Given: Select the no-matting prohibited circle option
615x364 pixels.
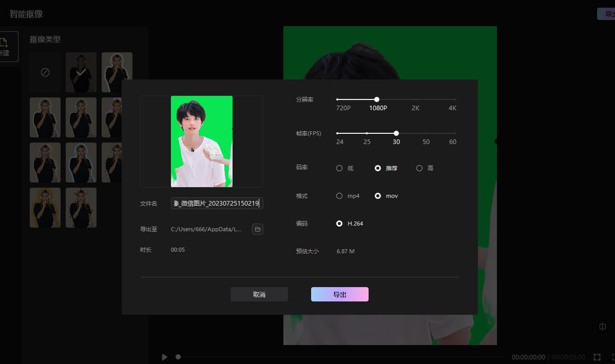Looking at the screenshot, I should 45,72.
